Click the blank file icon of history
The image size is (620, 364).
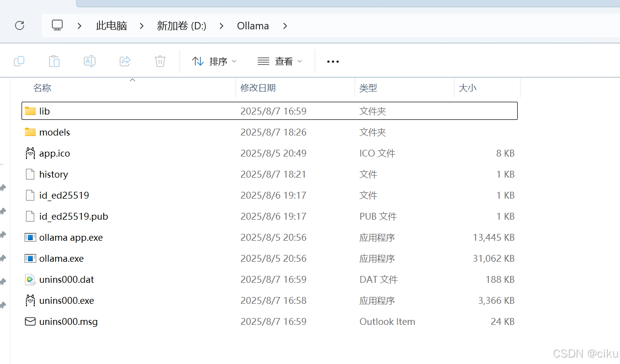[30, 174]
